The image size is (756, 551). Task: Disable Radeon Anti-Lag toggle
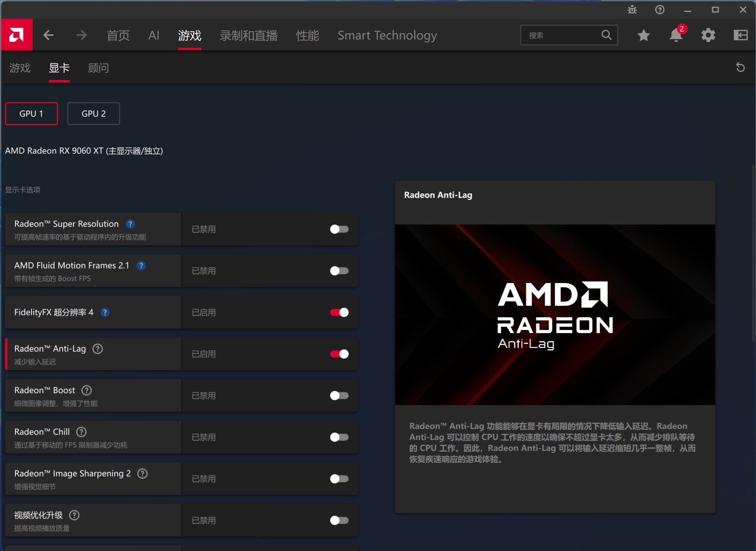[339, 354]
